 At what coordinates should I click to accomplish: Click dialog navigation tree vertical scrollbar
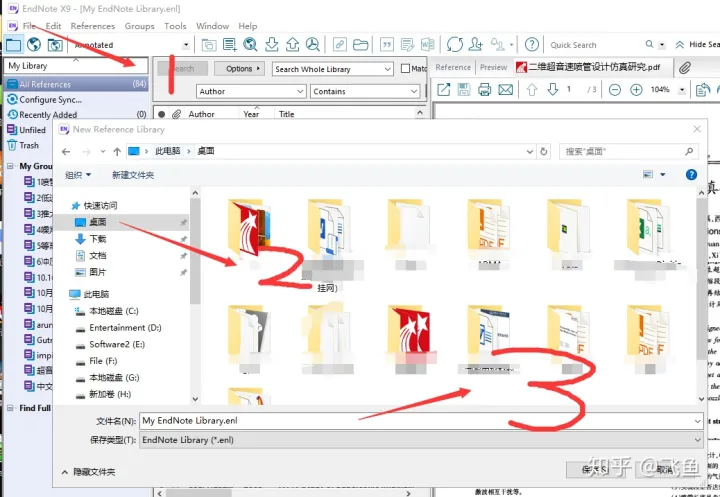pos(195,251)
